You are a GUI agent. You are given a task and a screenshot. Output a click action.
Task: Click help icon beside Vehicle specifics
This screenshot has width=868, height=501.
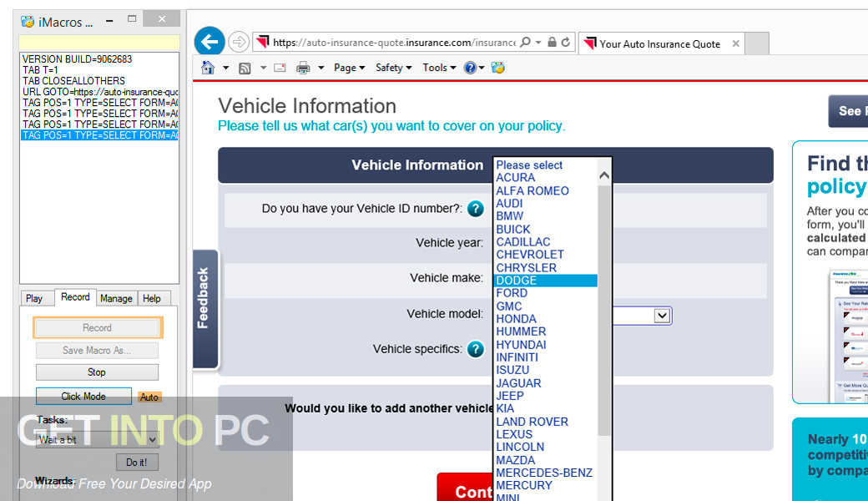click(476, 349)
